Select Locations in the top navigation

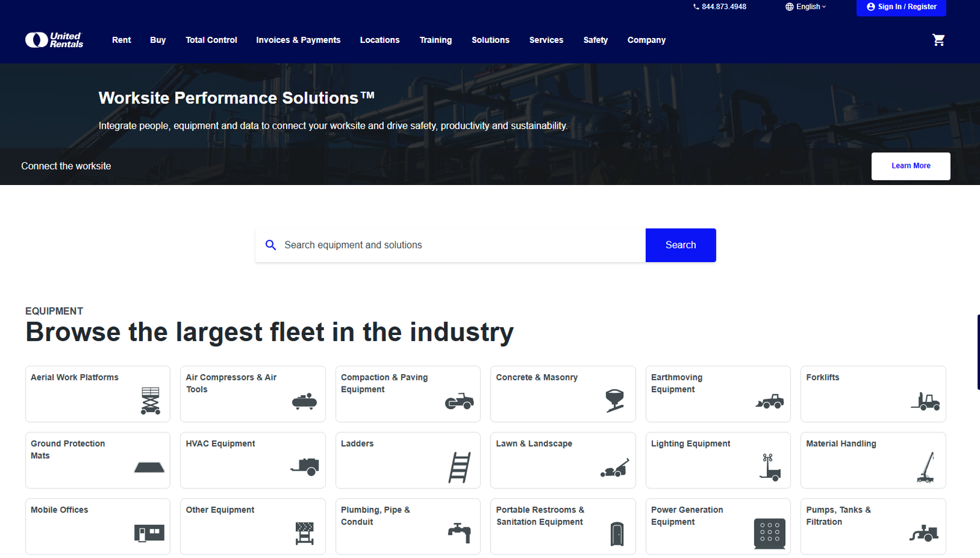tap(379, 40)
